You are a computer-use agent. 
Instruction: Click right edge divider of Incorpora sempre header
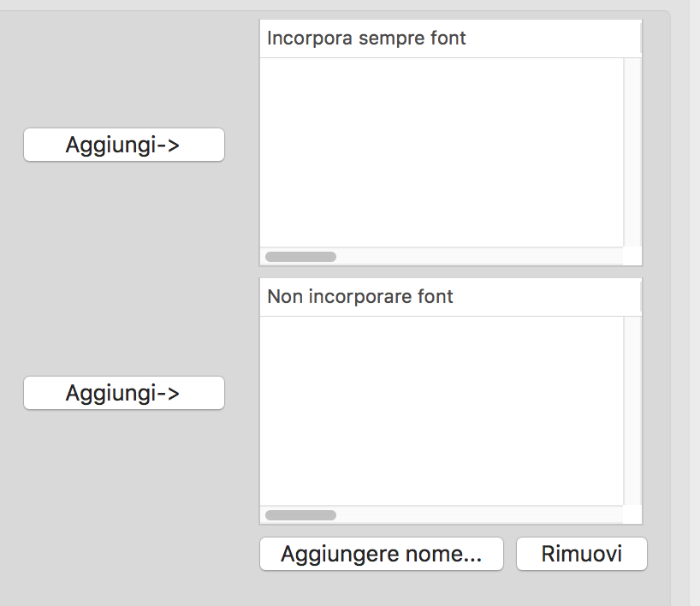click(x=641, y=39)
